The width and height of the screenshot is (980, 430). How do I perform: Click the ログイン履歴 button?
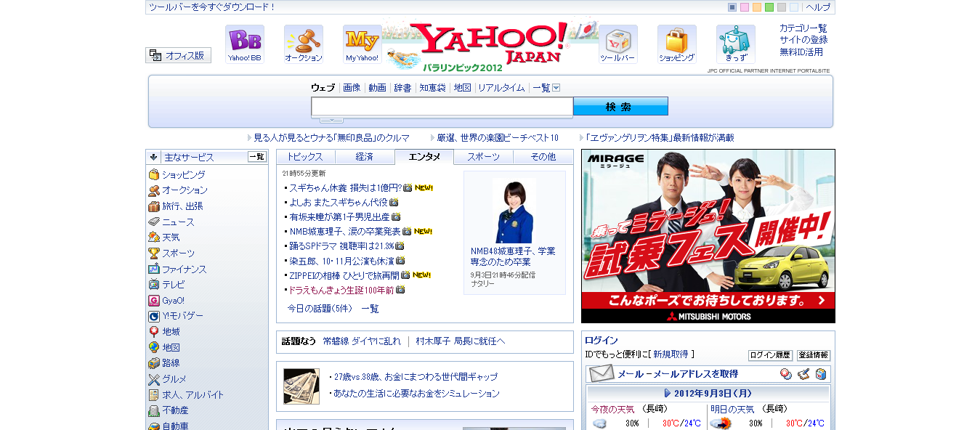[x=770, y=355]
